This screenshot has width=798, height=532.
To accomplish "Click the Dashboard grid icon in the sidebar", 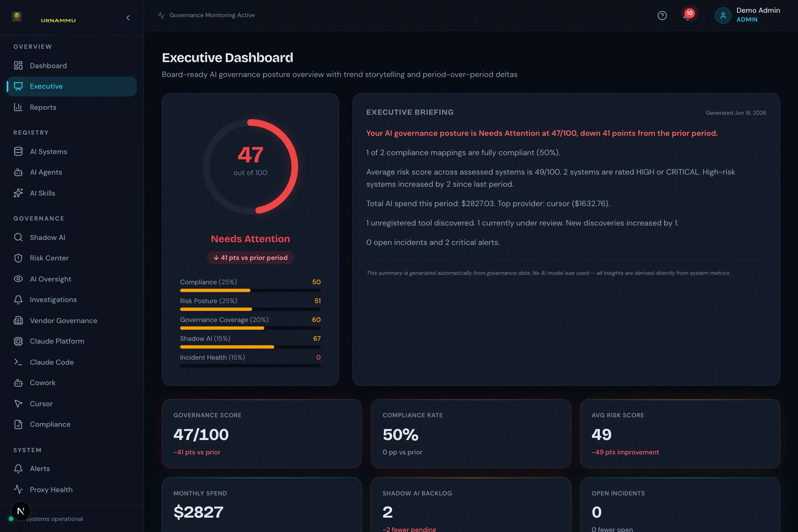I will pyautogui.click(x=18, y=65).
